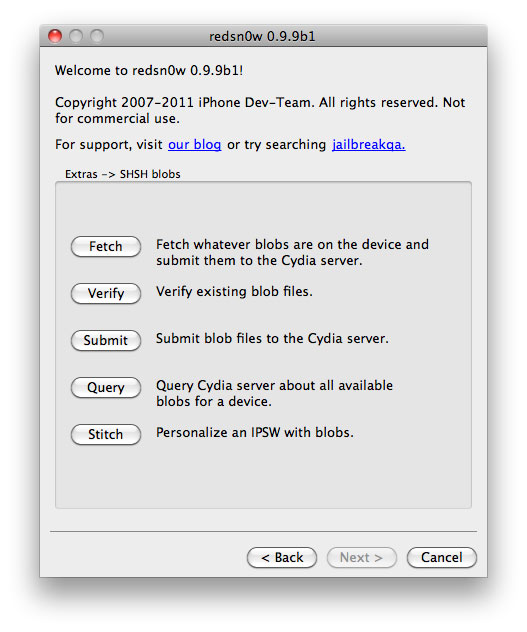Visit the jailbreakqa link
The height and width of the screenshot is (632, 527).
point(369,144)
